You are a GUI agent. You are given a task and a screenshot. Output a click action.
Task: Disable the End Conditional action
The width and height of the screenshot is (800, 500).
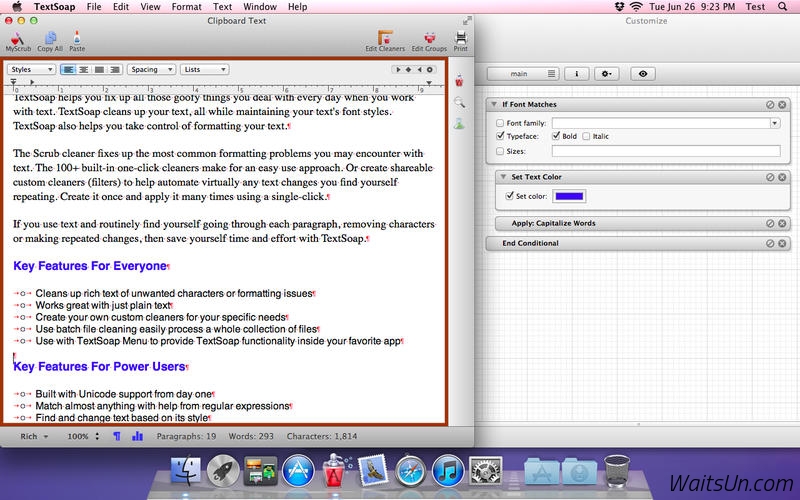point(770,243)
